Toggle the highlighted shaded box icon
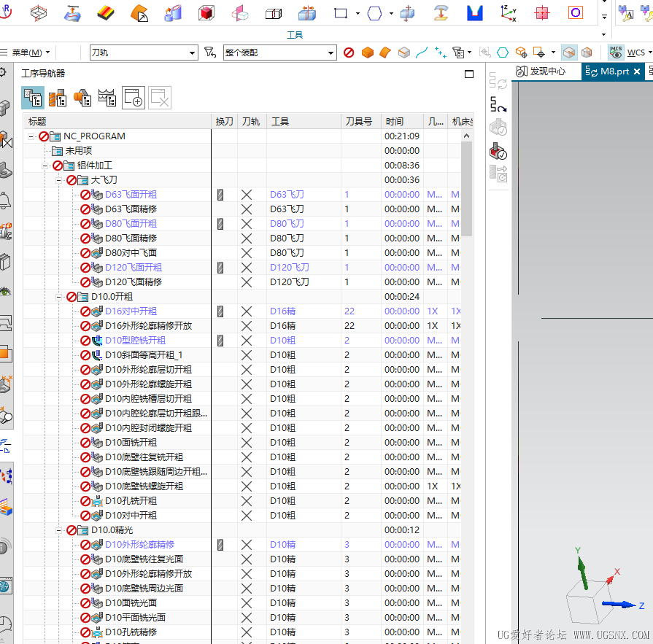The width and height of the screenshot is (653, 644). [569, 53]
